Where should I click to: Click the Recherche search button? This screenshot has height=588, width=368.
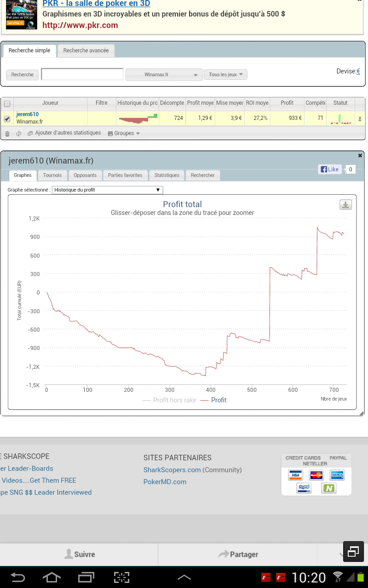pyautogui.click(x=23, y=74)
